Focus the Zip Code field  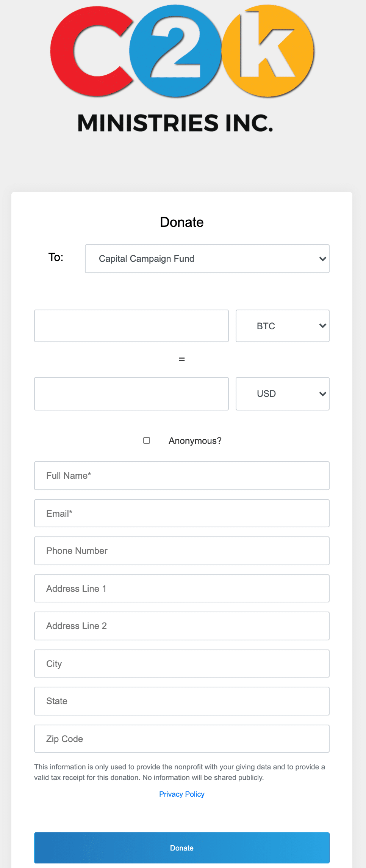(x=182, y=739)
